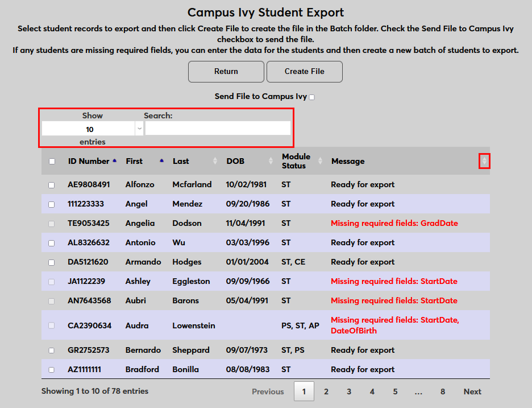The image size is (532, 408).
Task: Click the Next pagination button
Action: 472,391
